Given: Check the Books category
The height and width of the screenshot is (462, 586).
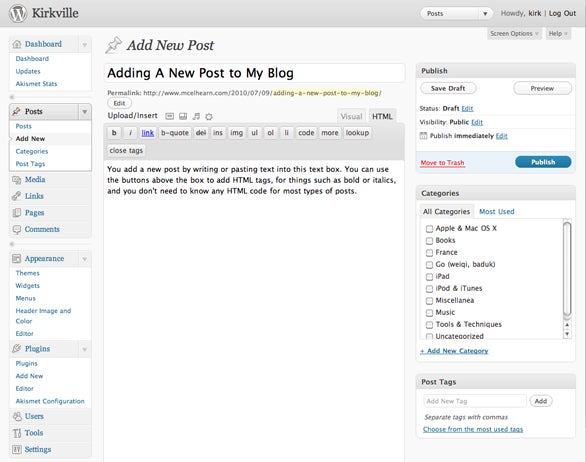Looking at the screenshot, I should (429, 241).
